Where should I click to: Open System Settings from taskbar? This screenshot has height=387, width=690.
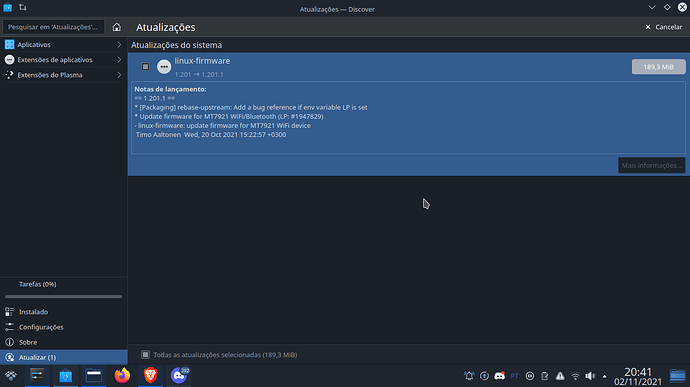tap(37, 376)
